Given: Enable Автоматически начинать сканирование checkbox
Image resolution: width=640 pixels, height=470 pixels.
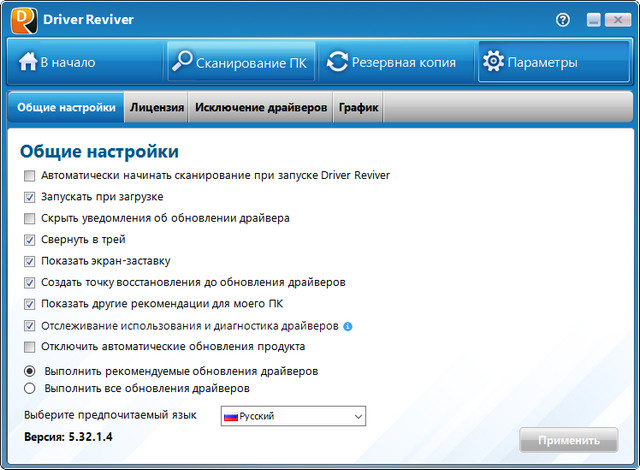Looking at the screenshot, I should (30, 175).
